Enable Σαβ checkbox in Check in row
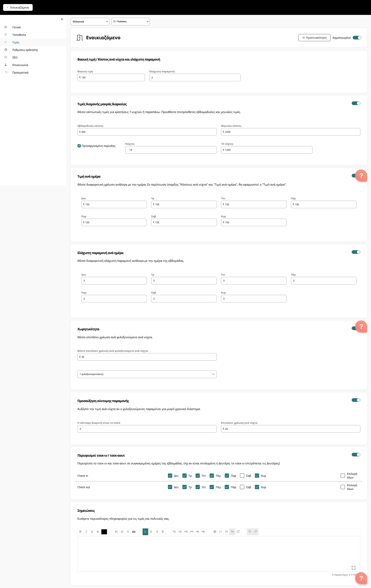Screen dimensions: 371x588 (x=242, y=475)
